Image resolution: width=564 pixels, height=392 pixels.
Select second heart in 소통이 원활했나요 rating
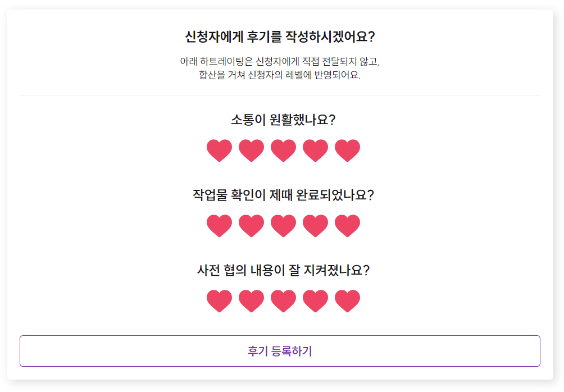(251, 151)
